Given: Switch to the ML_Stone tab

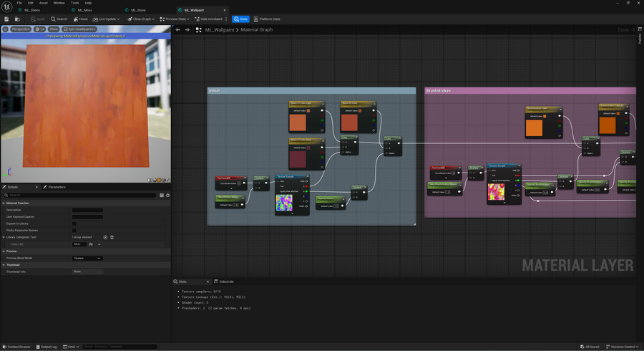Looking at the screenshot, I should [x=137, y=10].
